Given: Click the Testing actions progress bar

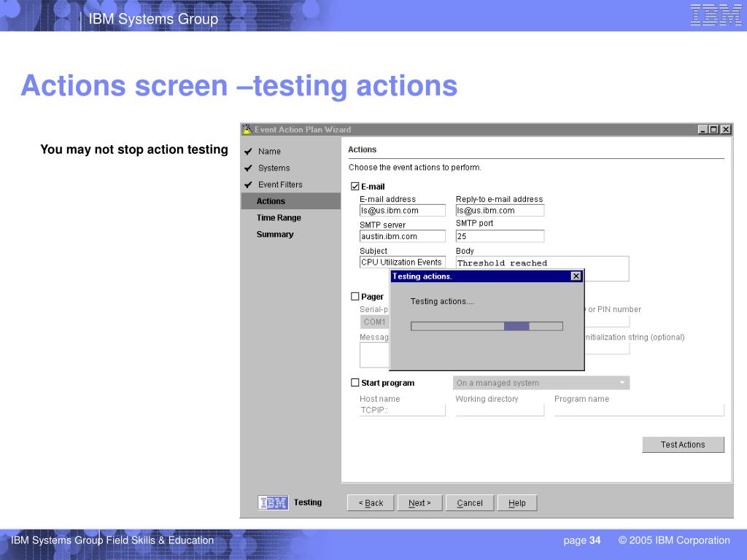Looking at the screenshot, I should pyautogui.click(x=487, y=326).
